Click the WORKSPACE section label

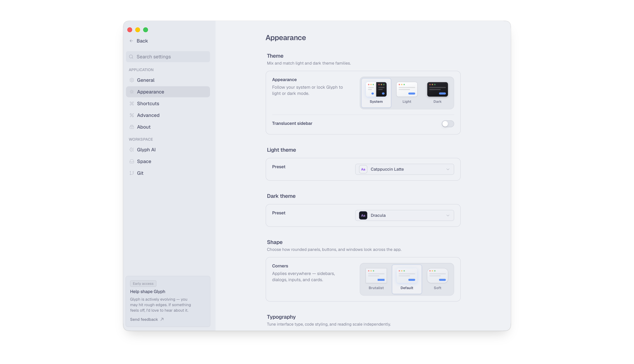point(141,139)
